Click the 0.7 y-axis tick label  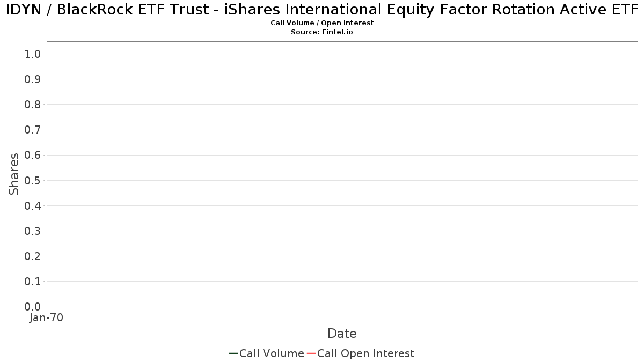tap(33, 130)
